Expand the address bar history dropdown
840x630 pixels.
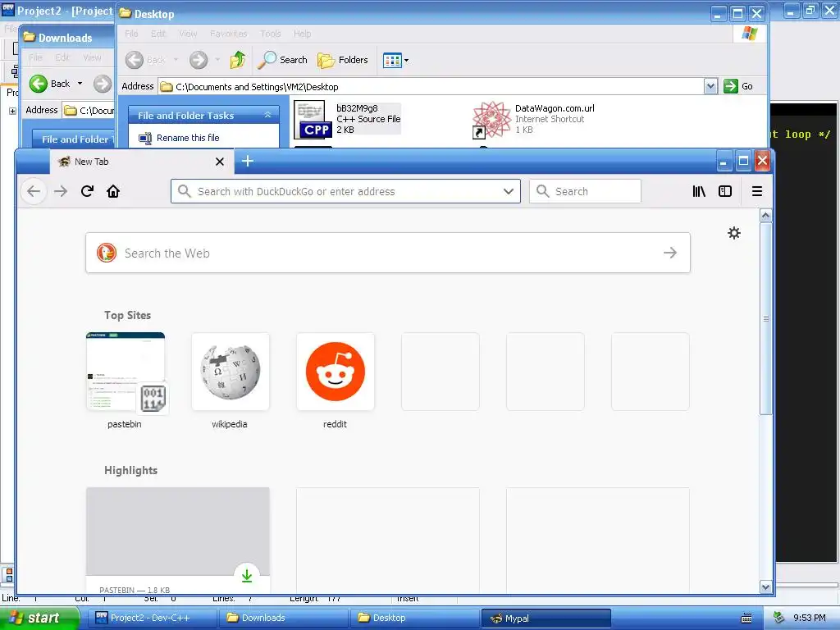coord(509,191)
